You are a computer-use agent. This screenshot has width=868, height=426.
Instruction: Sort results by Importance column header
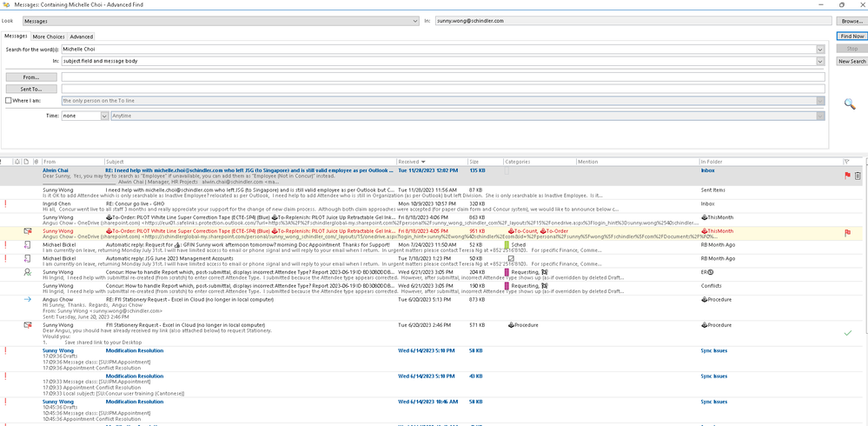pos(3,162)
